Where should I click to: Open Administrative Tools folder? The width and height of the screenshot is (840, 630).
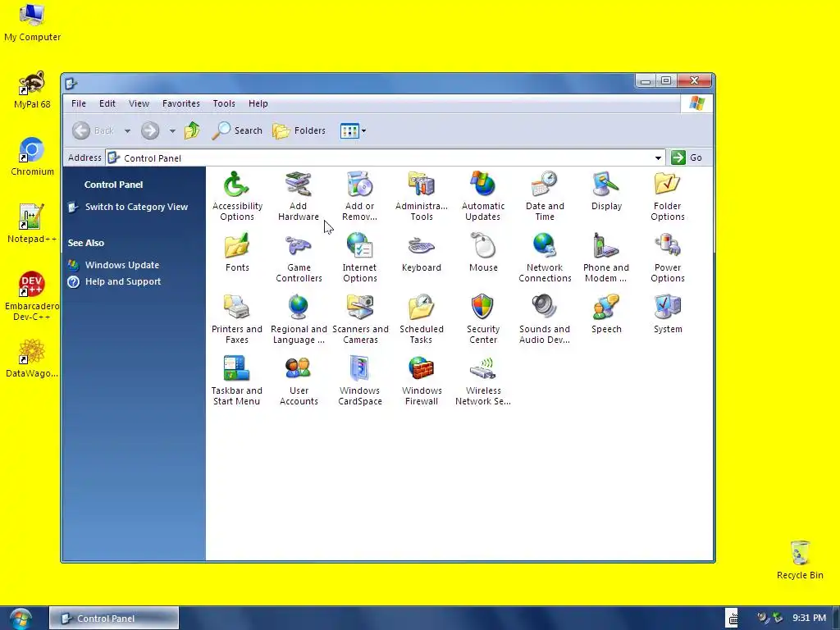[421, 196]
